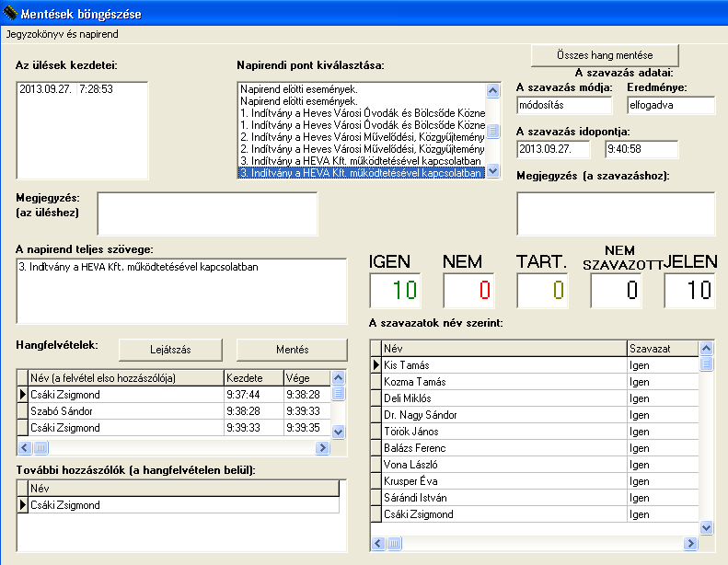Click the Összes hang mentése button
The image size is (728, 565).
coord(605,55)
